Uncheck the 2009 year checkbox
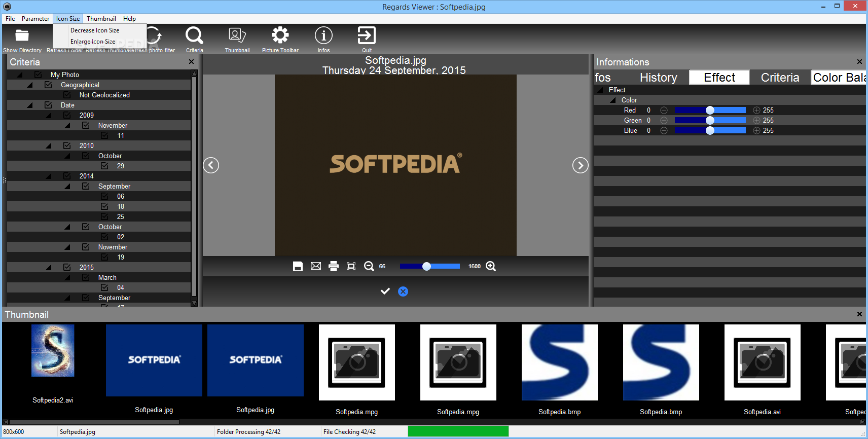 pos(67,115)
